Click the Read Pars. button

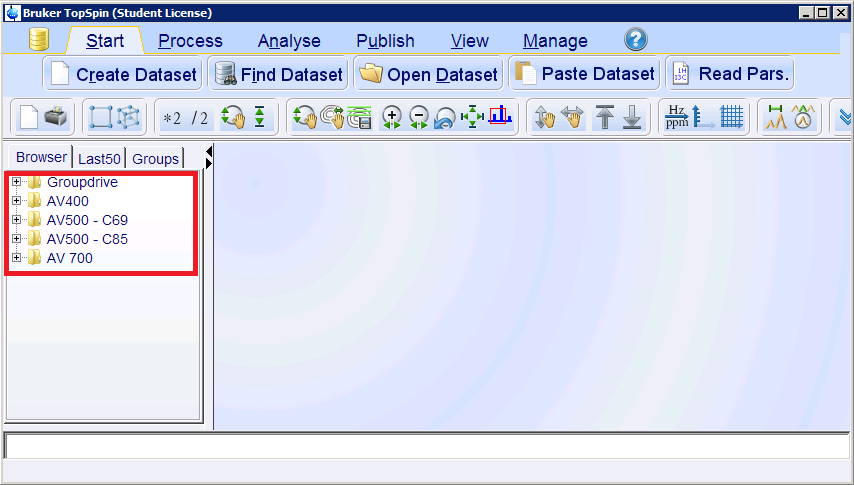click(730, 74)
